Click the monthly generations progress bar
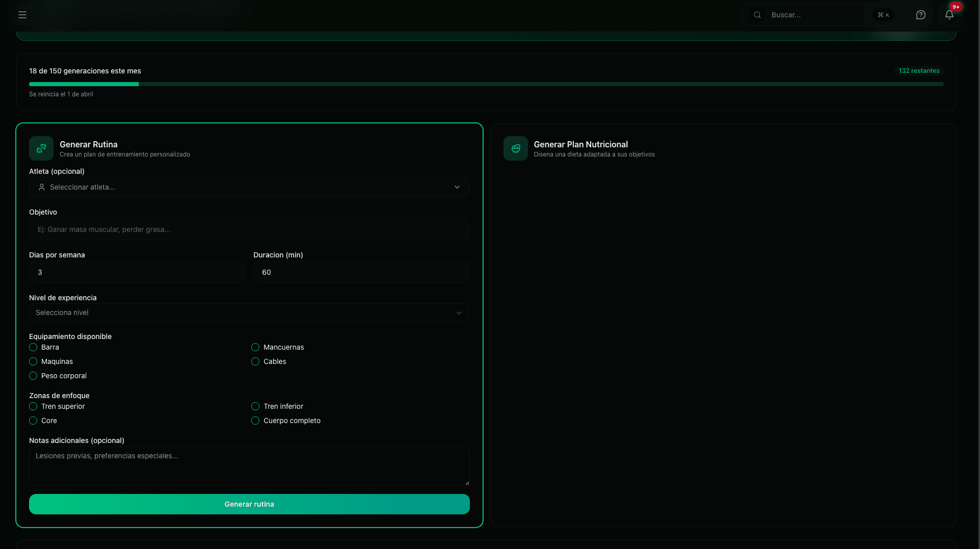980x549 pixels. [486, 84]
